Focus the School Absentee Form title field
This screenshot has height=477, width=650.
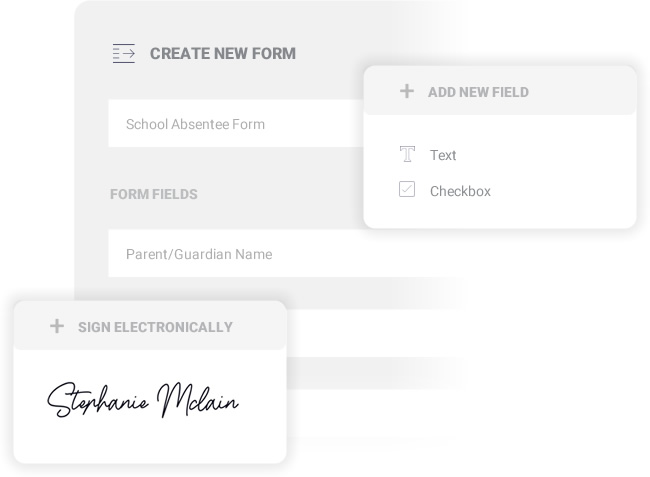pyautogui.click(x=236, y=123)
